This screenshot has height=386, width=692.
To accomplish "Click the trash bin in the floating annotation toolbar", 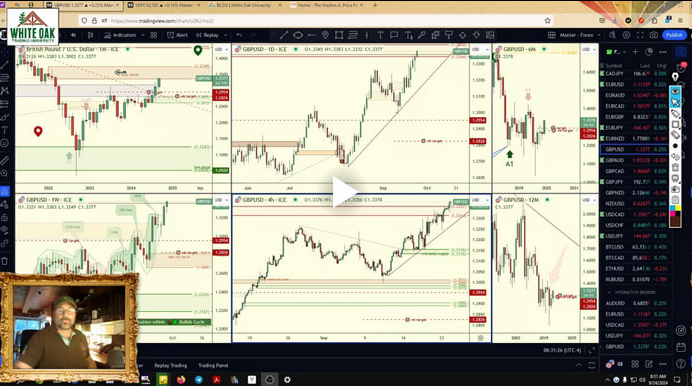I will [675, 168].
